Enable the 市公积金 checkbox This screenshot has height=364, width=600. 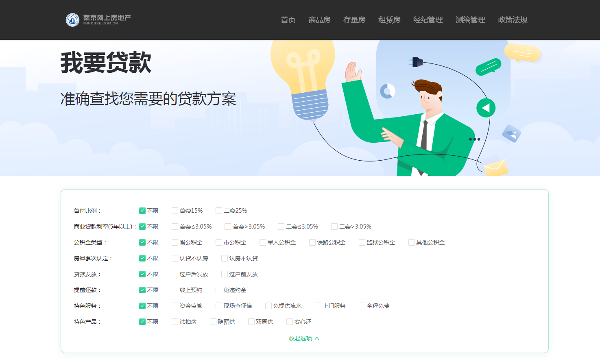[x=219, y=242]
